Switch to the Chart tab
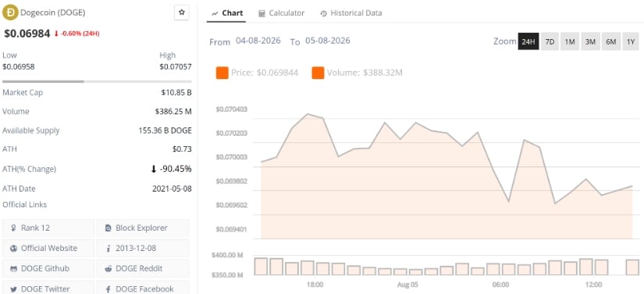Image resolution: width=644 pixels, height=294 pixels. coord(227,13)
